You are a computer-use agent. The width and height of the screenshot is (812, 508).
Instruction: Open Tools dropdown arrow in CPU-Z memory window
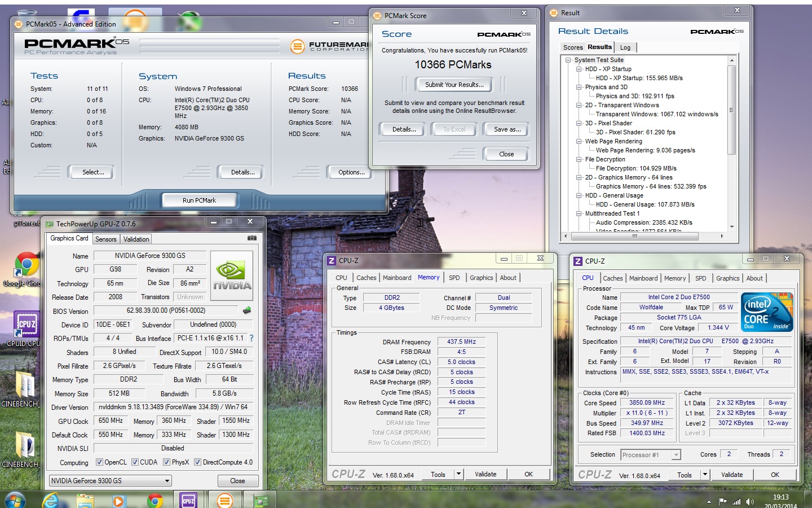459,474
